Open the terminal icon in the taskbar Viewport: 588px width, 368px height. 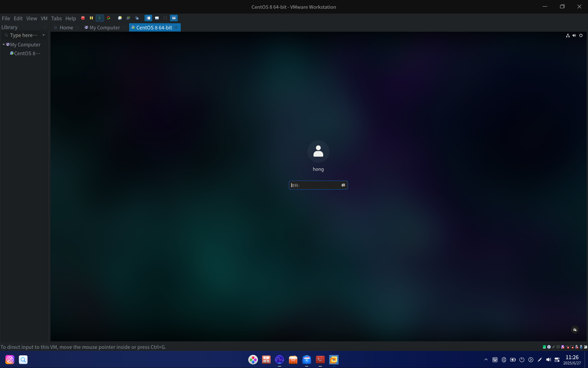click(x=320, y=359)
